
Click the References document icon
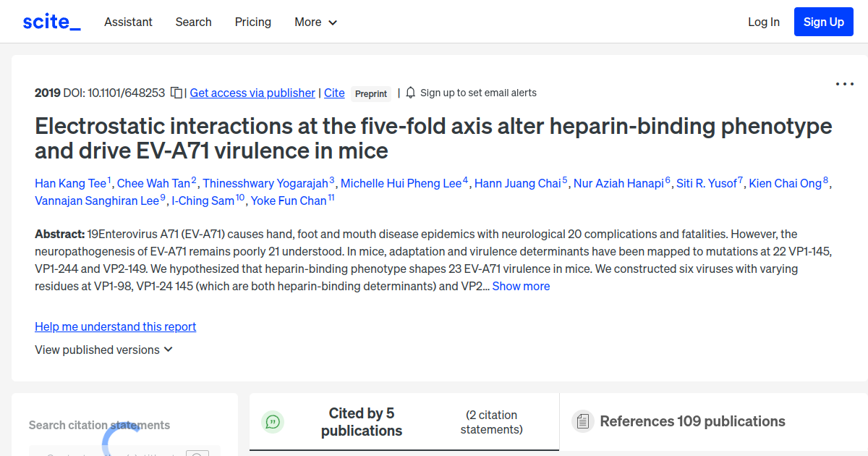tap(582, 421)
